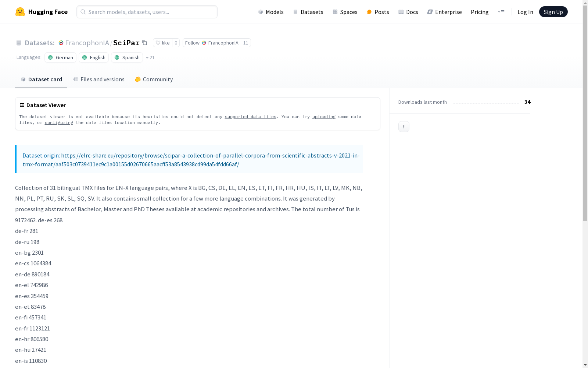Open the Models page

click(x=271, y=12)
